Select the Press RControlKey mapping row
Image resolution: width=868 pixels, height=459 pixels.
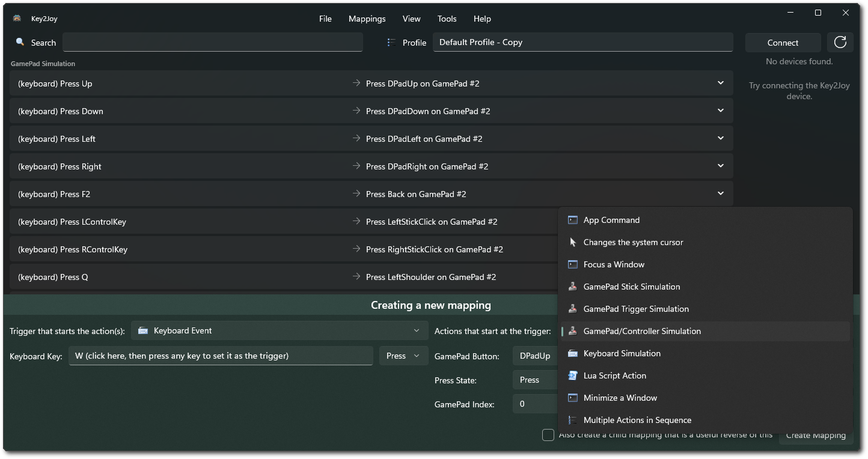tap(284, 249)
